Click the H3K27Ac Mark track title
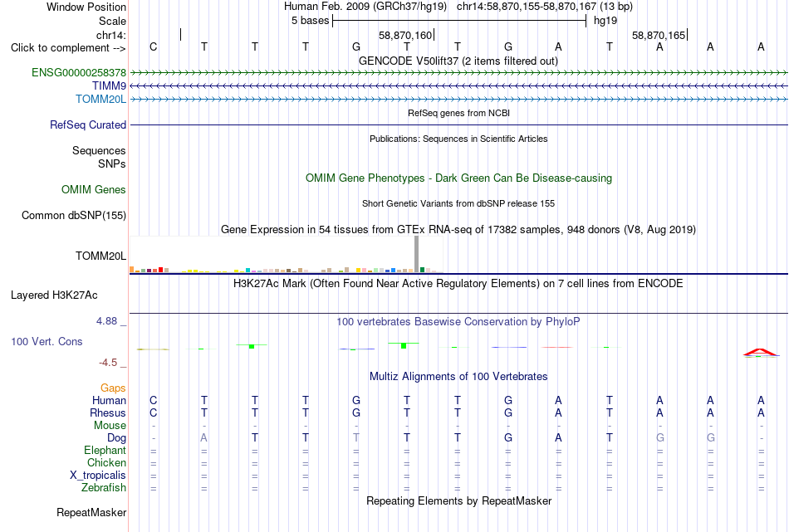 pos(458,284)
